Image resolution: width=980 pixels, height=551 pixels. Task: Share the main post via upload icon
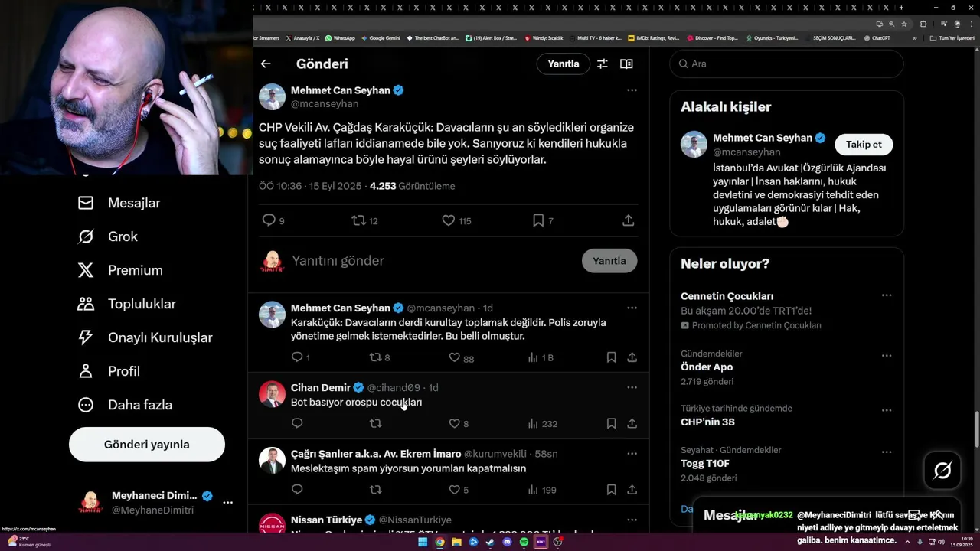point(629,220)
